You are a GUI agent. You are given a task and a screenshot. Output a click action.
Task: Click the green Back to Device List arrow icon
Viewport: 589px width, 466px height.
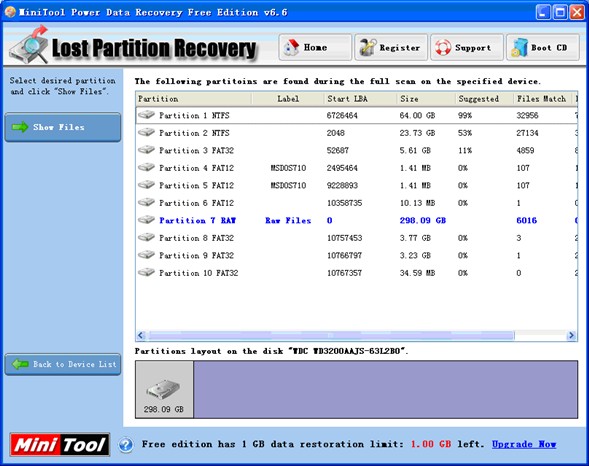(x=20, y=364)
